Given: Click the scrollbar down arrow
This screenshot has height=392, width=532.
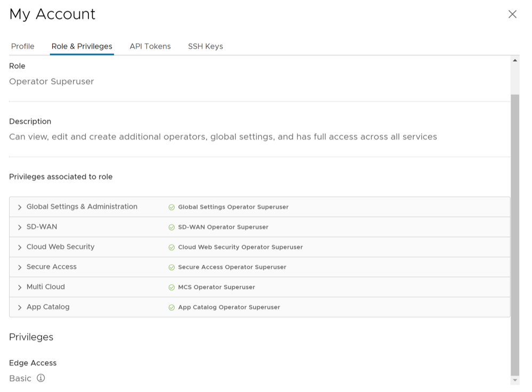Looking at the screenshot, I should (x=515, y=380).
